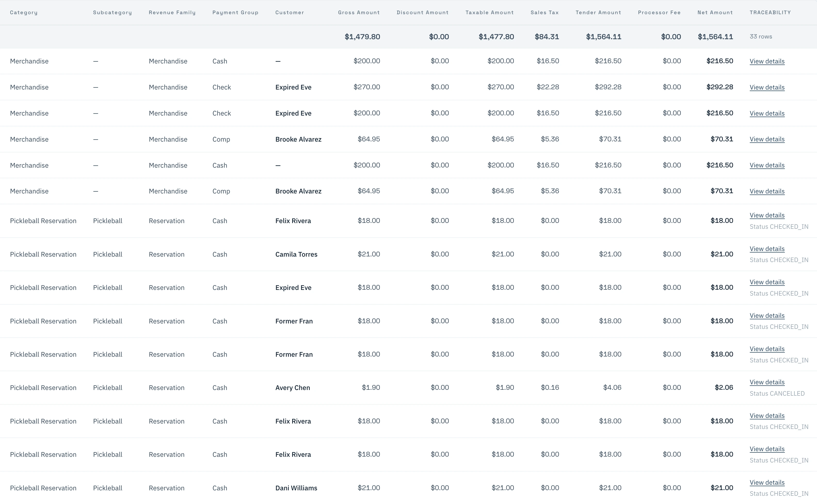Select the sales tax total "$84.31"
817x504 pixels.
pos(547,37)
